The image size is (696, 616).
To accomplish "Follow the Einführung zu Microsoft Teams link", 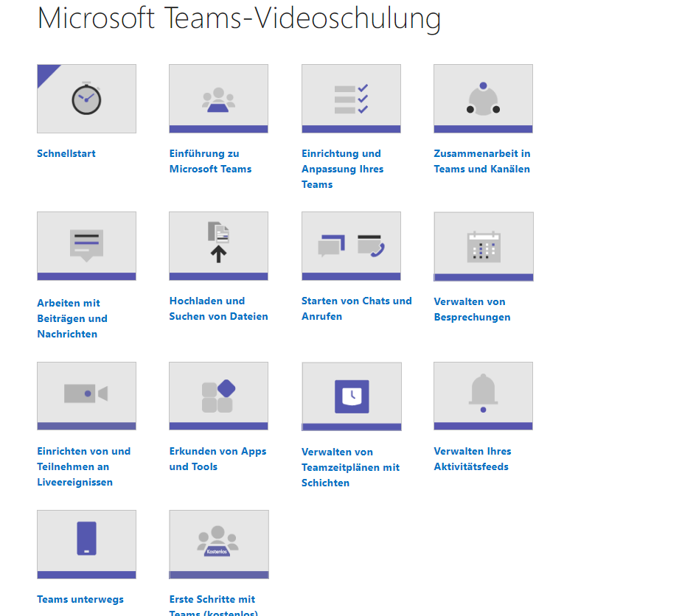I will 210,161.
